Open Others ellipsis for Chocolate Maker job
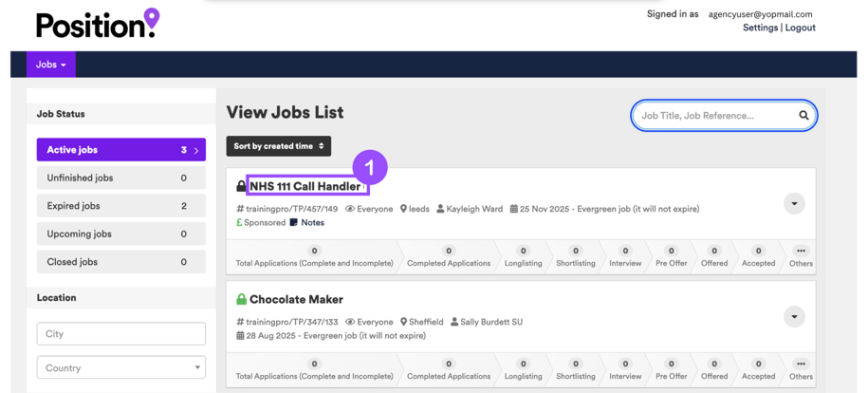This screenshot has height=393, width=868. tap(801, 364)
